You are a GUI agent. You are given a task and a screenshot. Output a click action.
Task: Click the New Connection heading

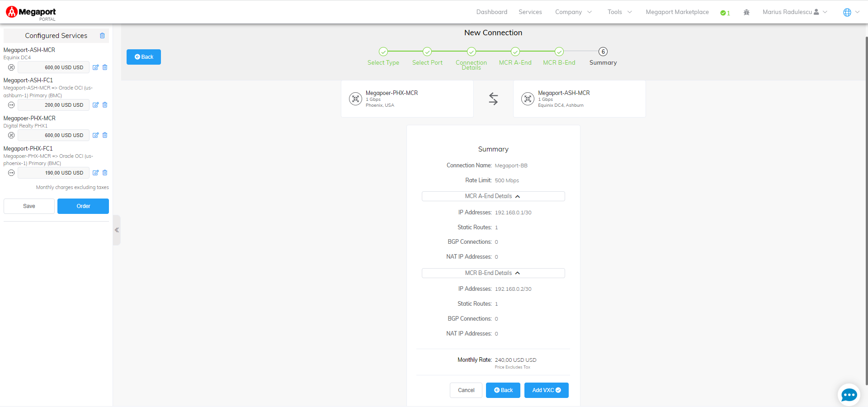coord(493,33)
